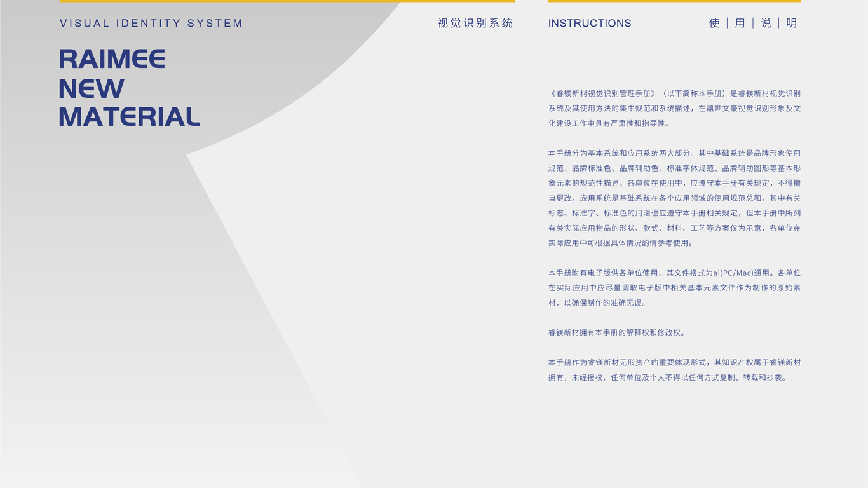Screen dimensions: 868x488
Task: Click the line starting "有关实际应用物品的形状"
Action: pyautogui.click(x=674, y=228)
